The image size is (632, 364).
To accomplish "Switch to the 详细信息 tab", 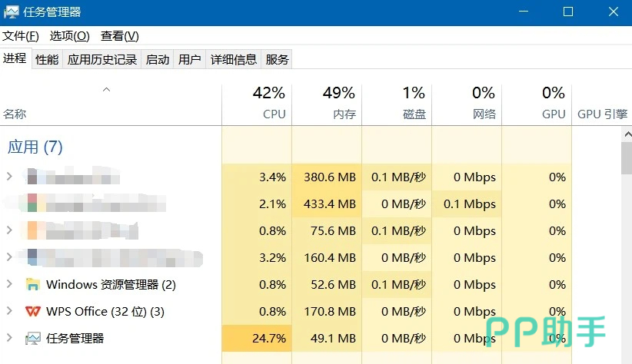I will coord(234,60).
